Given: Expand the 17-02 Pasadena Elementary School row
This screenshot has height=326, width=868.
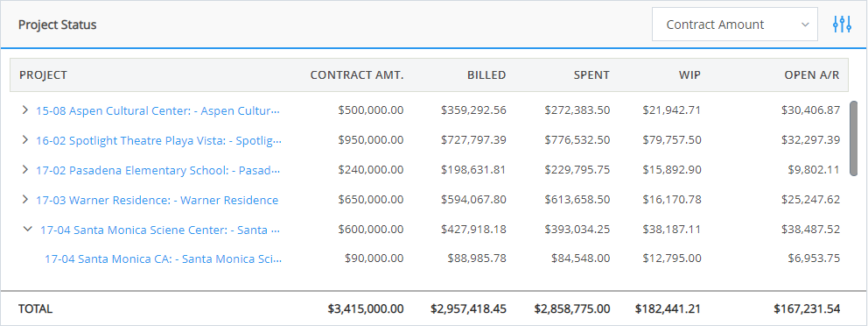Looking at the screenshot, I should pyautogui.click(x=24, y=170).
